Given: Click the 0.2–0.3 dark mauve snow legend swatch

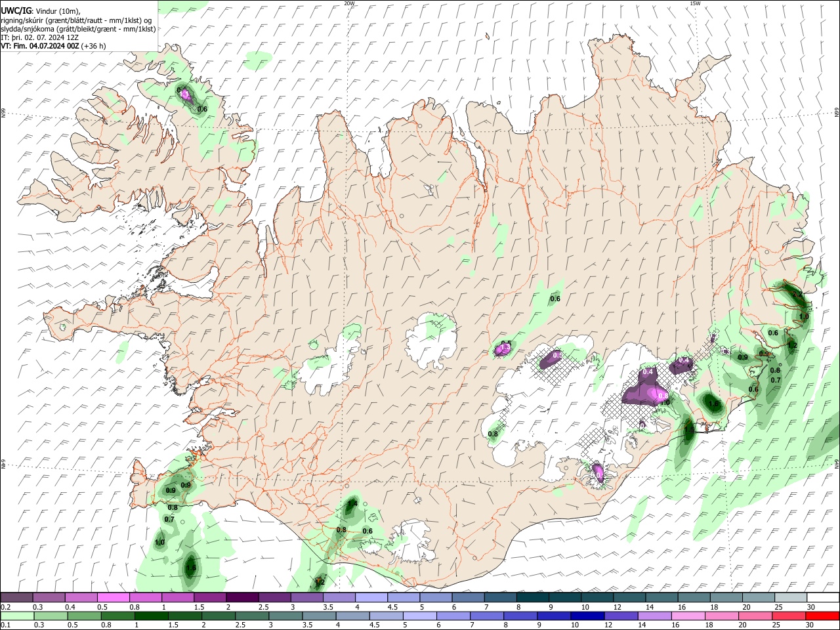Looking at the screenshot, I should pos(16,598).
